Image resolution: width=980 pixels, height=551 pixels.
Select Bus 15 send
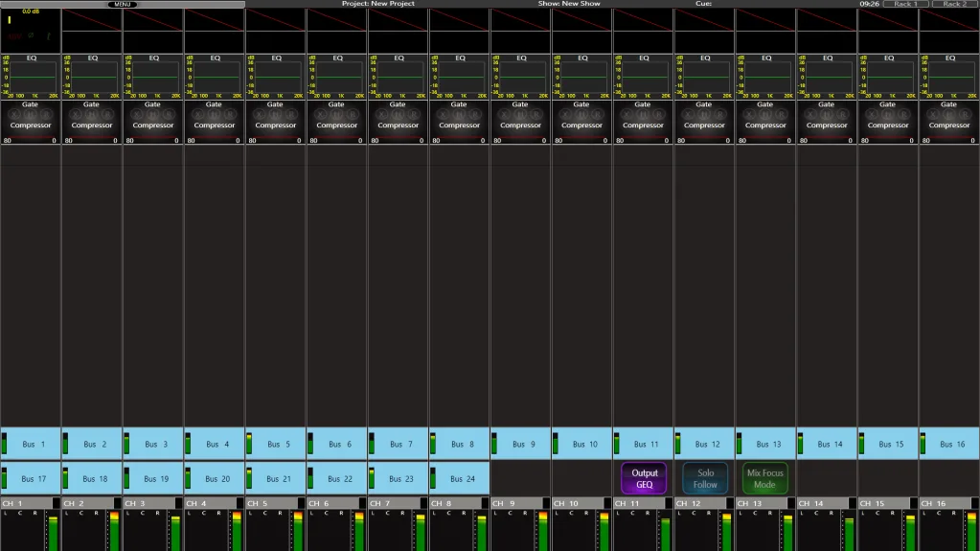888,444
